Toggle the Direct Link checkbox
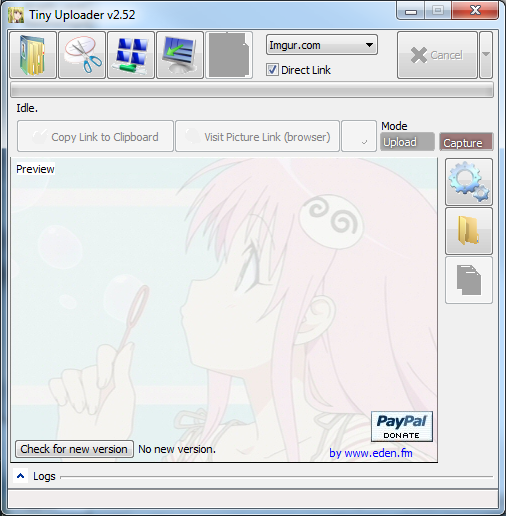This screenshot has height=516, width=506. click(x=272, y=70)
